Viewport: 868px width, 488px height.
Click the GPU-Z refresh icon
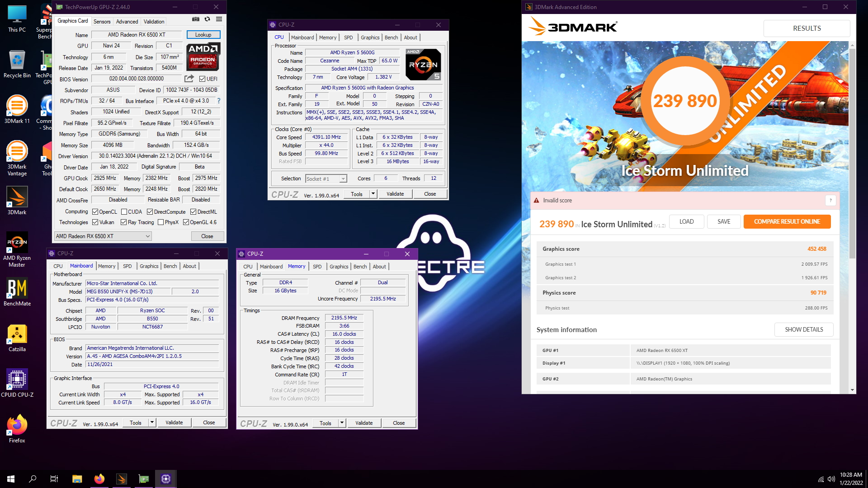point(207,19)
